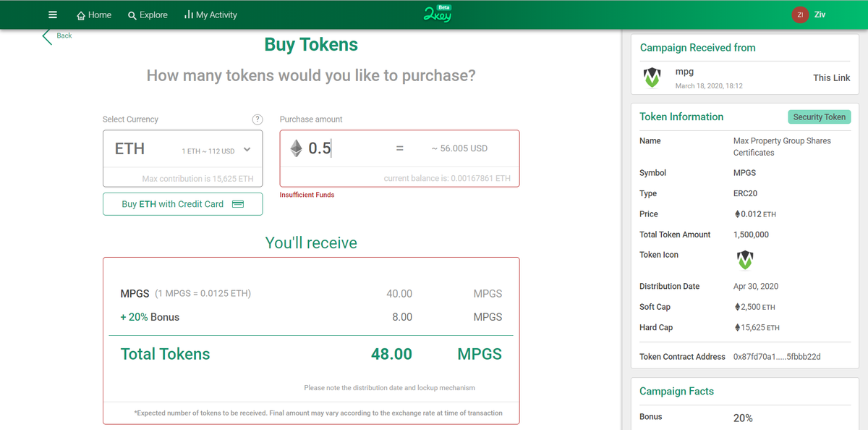
Task: Click the This Link text
Action: click(831, 77)
